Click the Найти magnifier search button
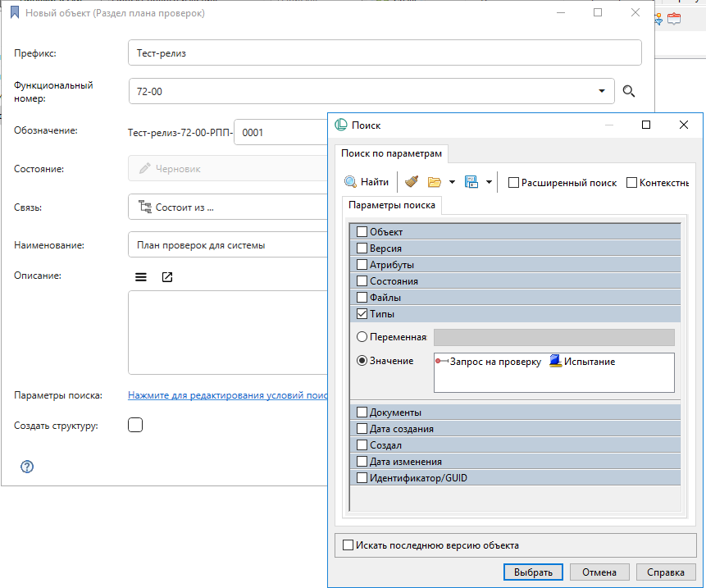706x588 pixels. coord(367,182)
